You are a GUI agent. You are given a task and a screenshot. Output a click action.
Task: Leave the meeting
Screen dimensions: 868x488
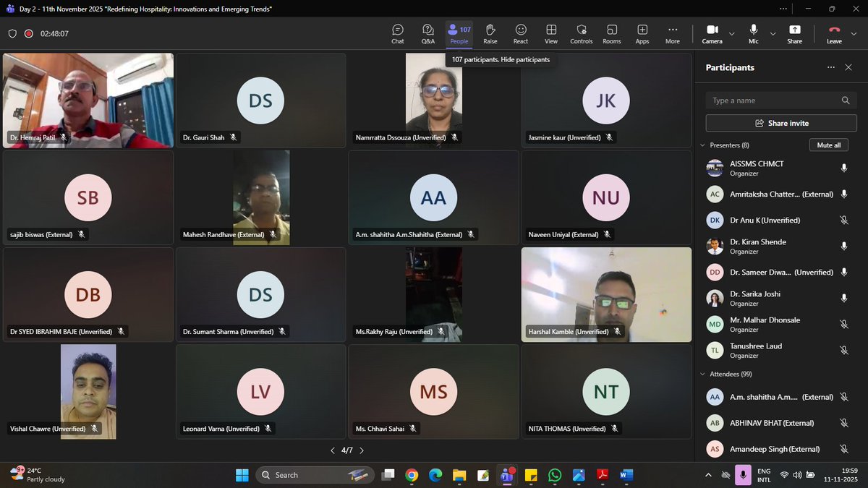[x=834, y=34]
